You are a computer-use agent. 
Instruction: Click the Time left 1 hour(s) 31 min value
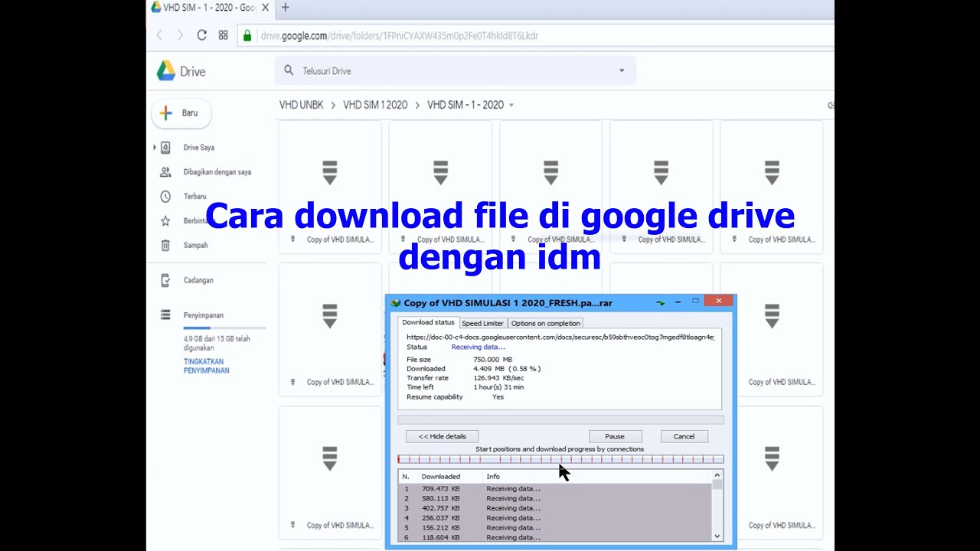coord(498,387)
